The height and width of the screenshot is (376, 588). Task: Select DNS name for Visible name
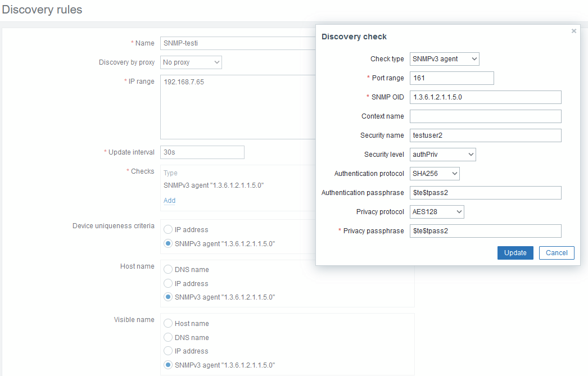coord(168,338)
